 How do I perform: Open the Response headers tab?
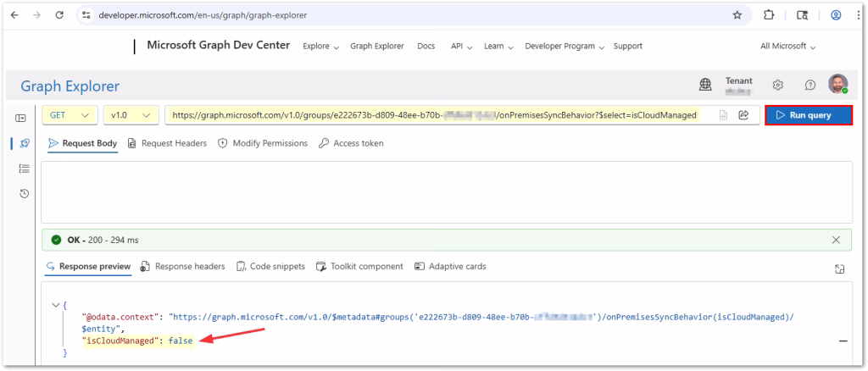coord(183,266)
